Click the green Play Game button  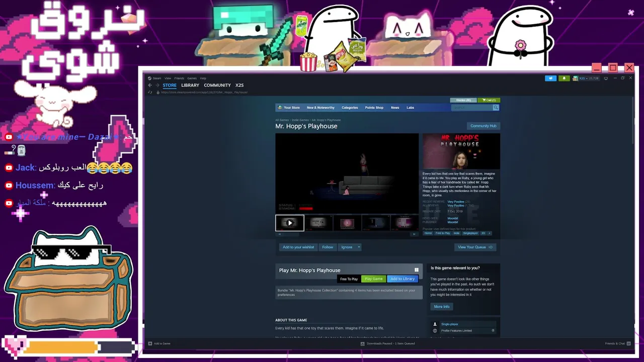click(374, 279)
